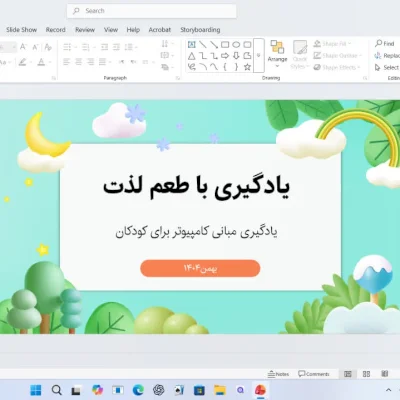Expand the shapes gallery More arrow
The width and height of the screenshot is (400, 400).
259,55
